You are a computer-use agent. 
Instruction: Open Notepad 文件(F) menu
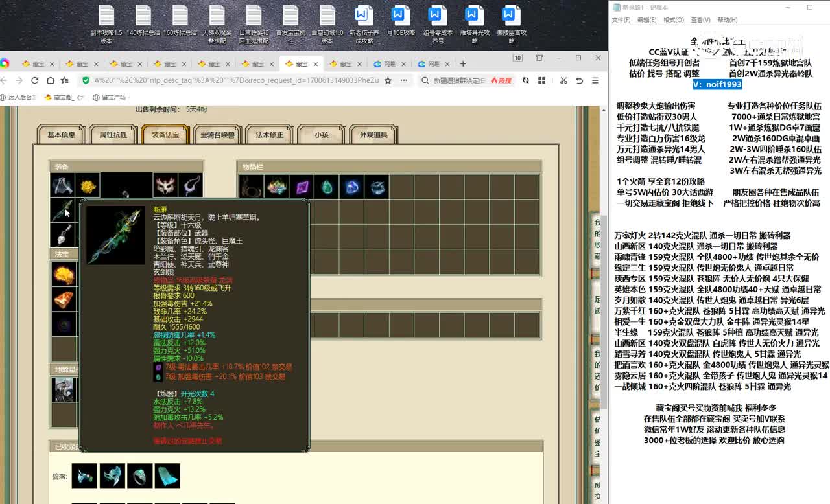[621, 20]
